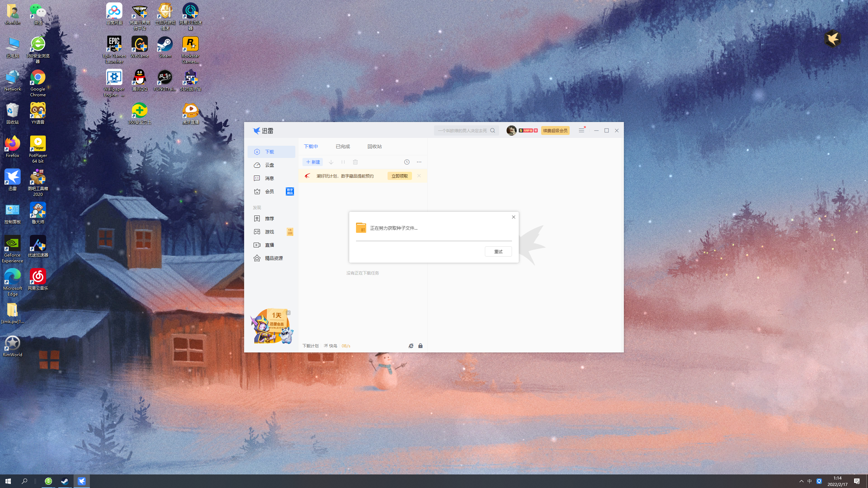Click the browser icon beside the lock
The width and height of the screenshot is (868, 488).
pyautogui.click(x=411, y=346)
